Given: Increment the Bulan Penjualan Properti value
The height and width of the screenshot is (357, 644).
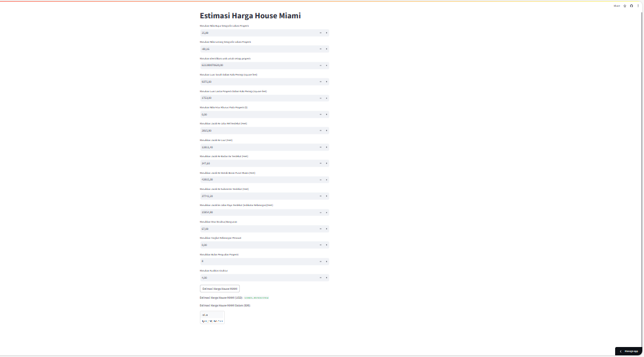Looking at the screenshot, I should [x=326, y=260].
